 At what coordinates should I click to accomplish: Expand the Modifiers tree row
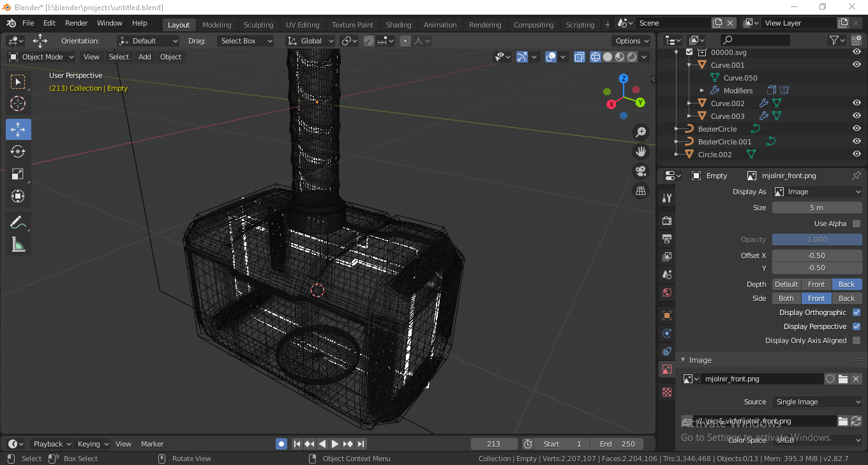702,91
